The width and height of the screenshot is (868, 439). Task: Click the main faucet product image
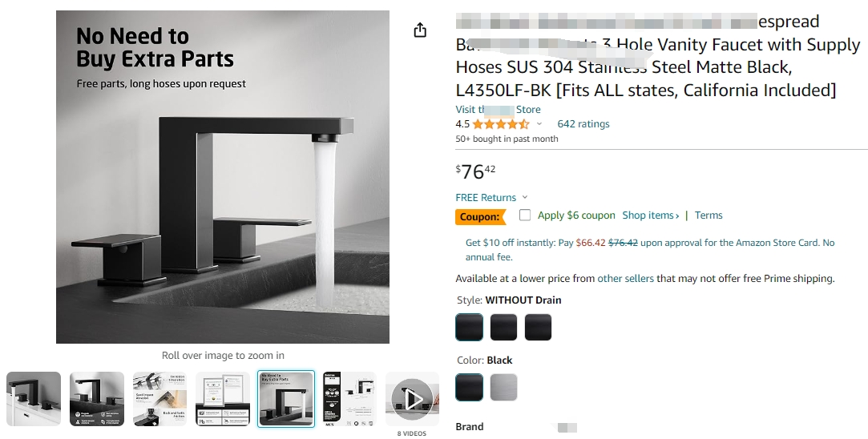tap(223, 177)
